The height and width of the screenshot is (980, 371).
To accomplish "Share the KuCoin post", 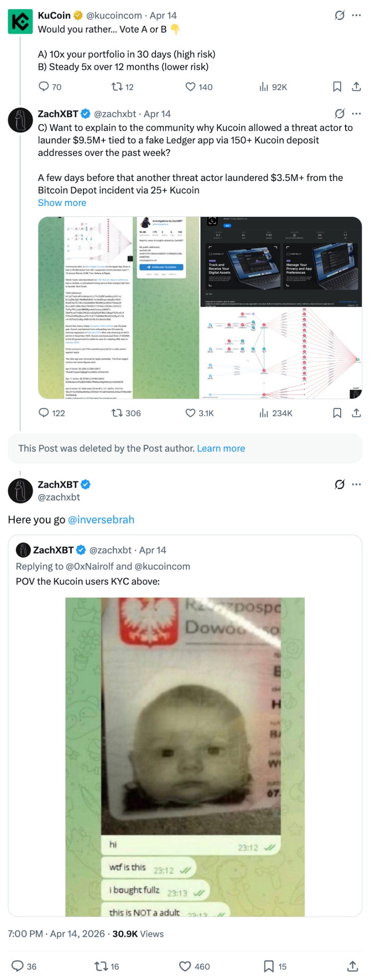I will (x=356, y=87).
